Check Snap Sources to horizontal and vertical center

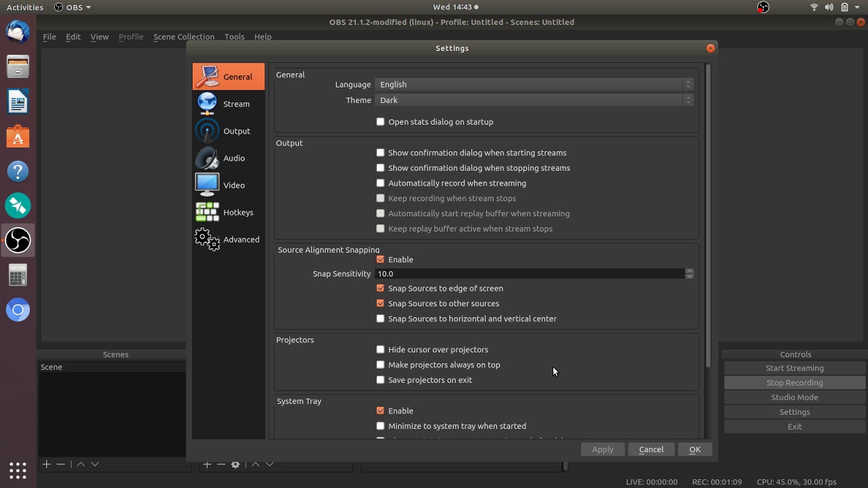pos(467,319)
